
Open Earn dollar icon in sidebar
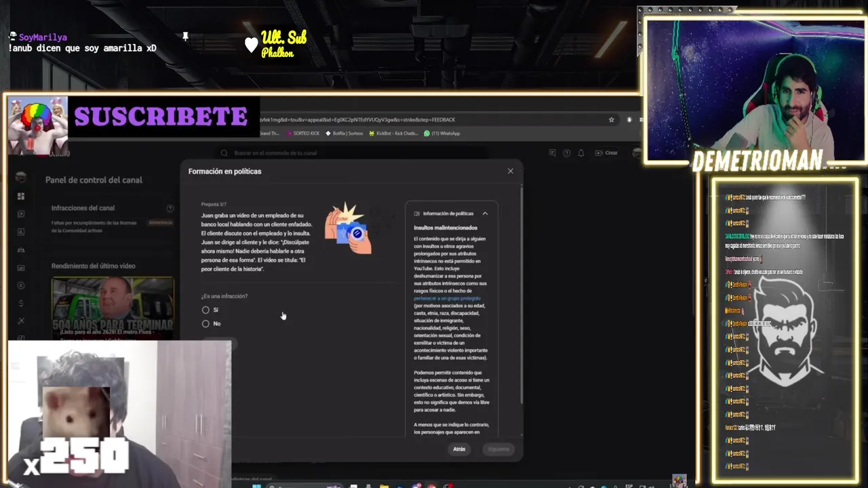[21, 303]
